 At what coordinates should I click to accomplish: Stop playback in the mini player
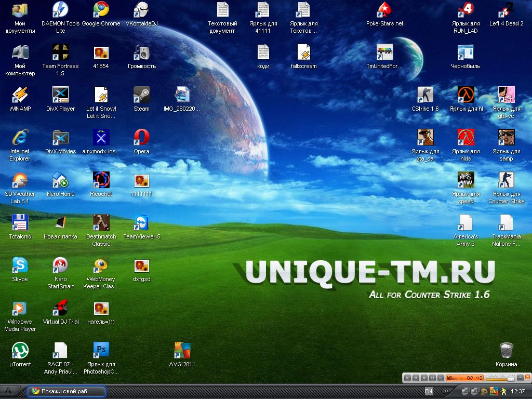[424, 378]
